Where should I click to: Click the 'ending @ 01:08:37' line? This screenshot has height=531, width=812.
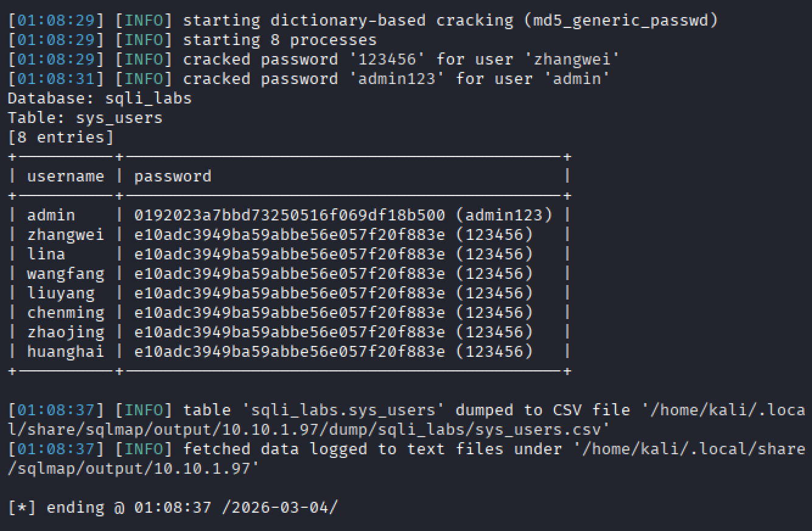tap(129, 507)
